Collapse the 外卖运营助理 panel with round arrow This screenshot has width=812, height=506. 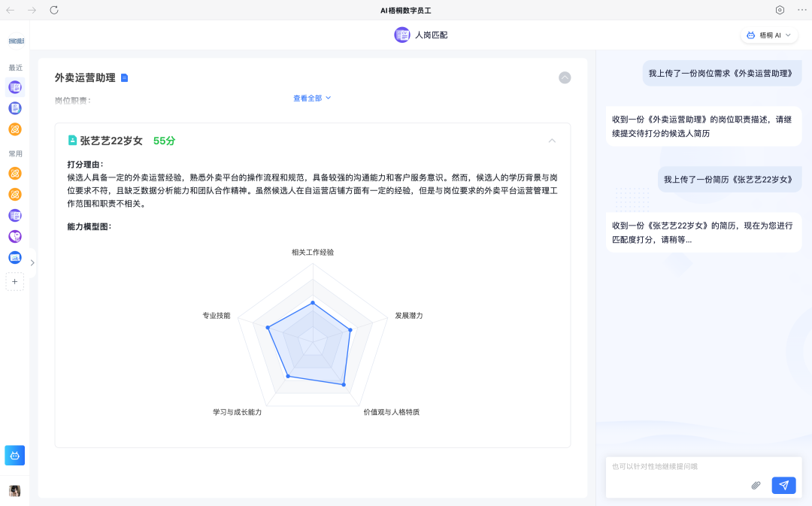coord(565,77)
